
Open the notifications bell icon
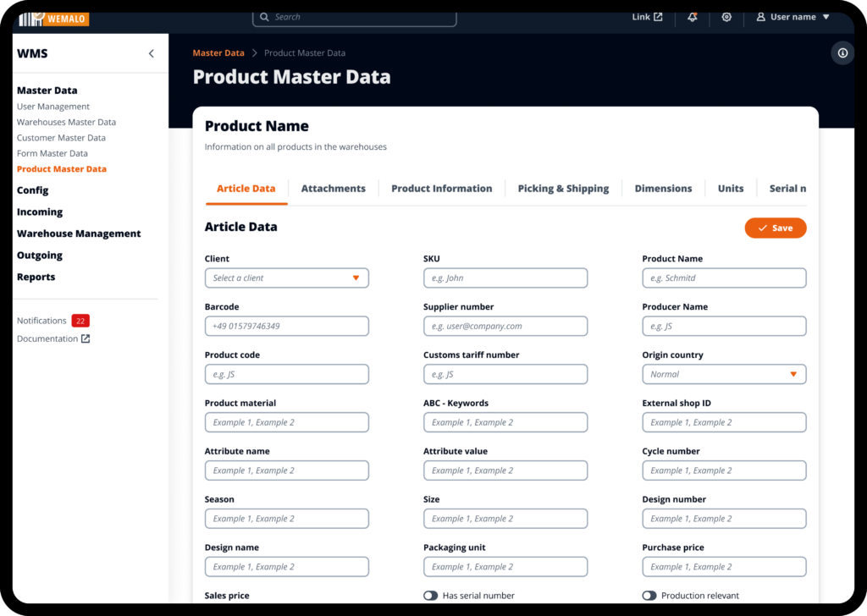(x=693, y=17)
